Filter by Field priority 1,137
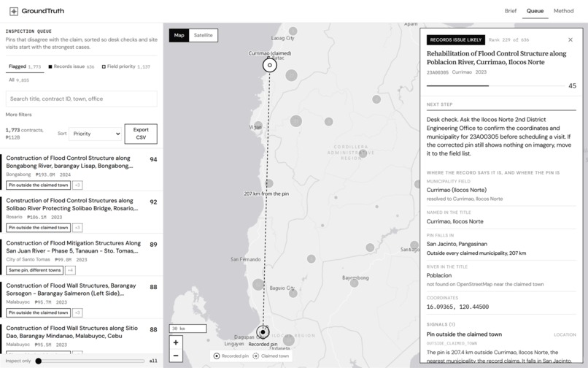The width and height of the screenshot is (588, 368). pyautogui.click(x=126, y=66)
